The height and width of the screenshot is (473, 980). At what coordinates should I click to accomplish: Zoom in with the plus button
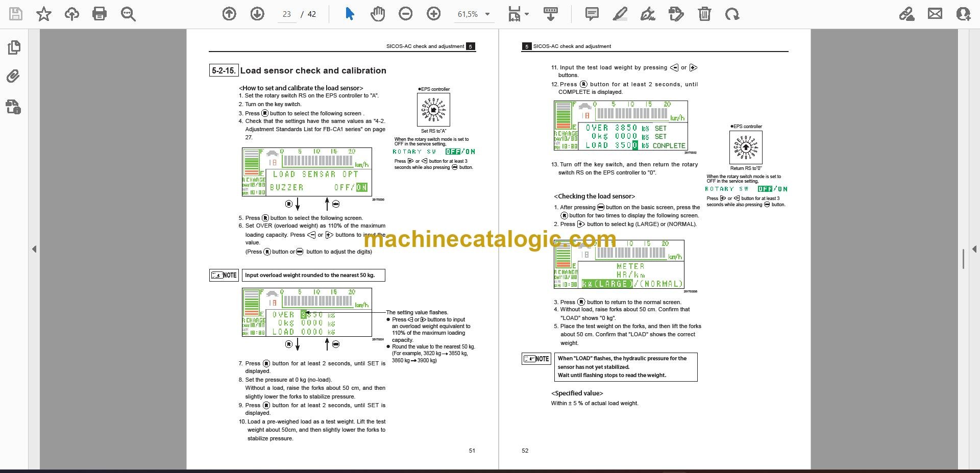[434, 14]
